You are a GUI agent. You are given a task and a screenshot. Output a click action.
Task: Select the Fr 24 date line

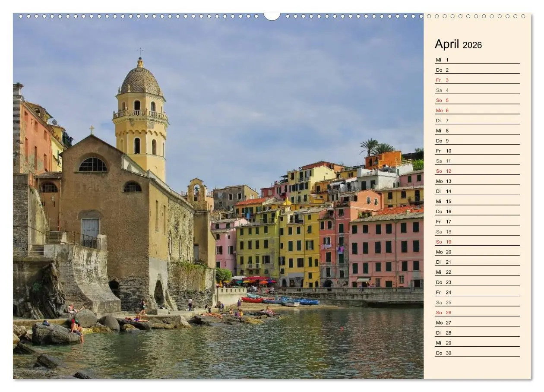pos(477,292)
